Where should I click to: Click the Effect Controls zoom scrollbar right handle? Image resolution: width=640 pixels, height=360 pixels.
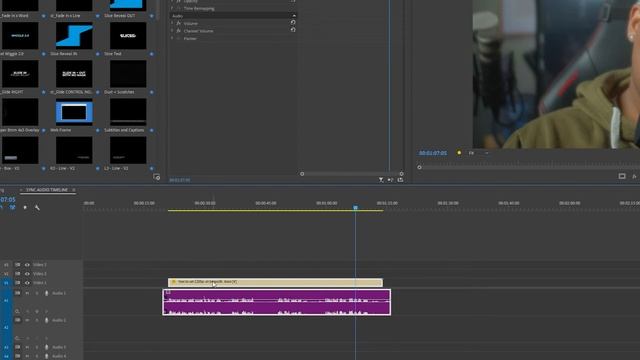pyautogui.click(x=401, y=174)
